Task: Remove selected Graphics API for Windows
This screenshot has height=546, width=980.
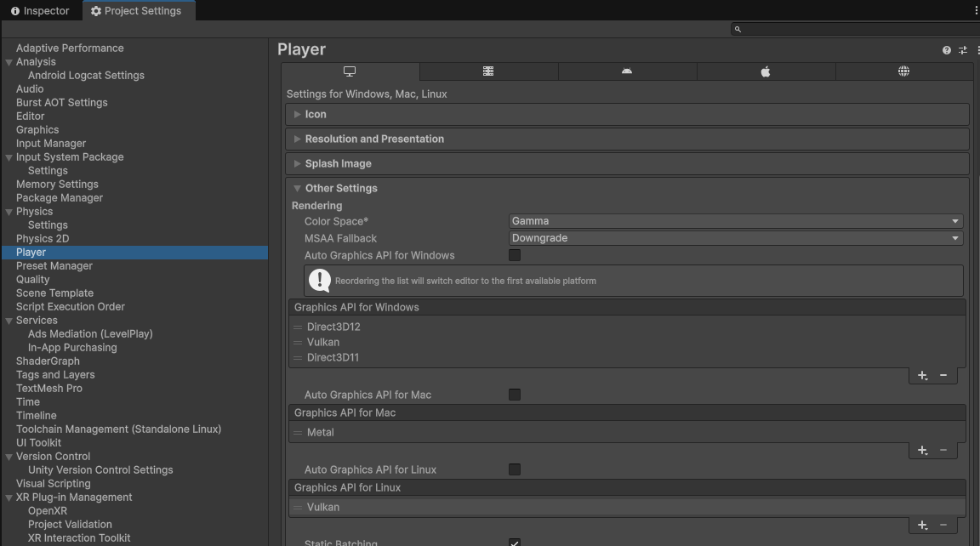Action: click(943, 375)
